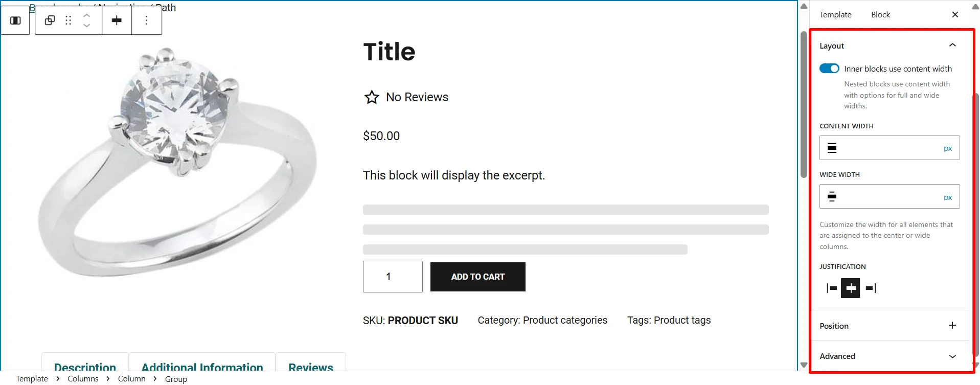Screen dimensions: 980x385
Task: Justify items right
Action: tap(871, 288)
